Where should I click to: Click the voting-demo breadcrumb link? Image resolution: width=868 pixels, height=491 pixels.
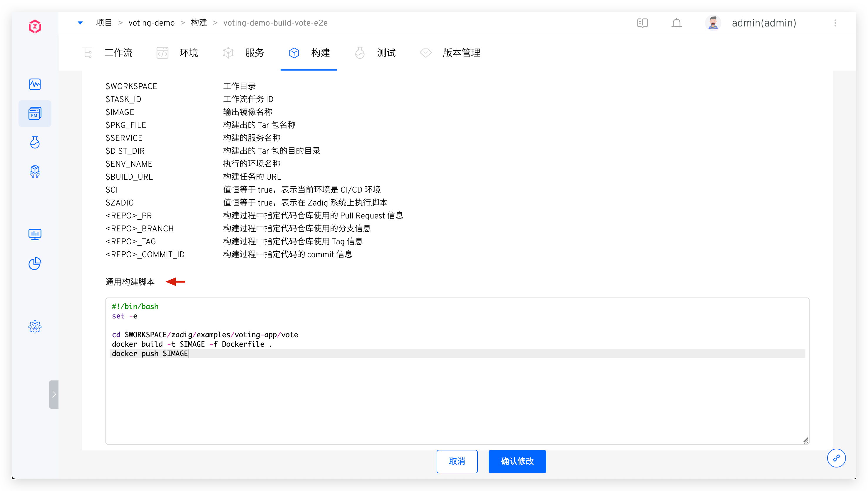click(x=152, y=23)
